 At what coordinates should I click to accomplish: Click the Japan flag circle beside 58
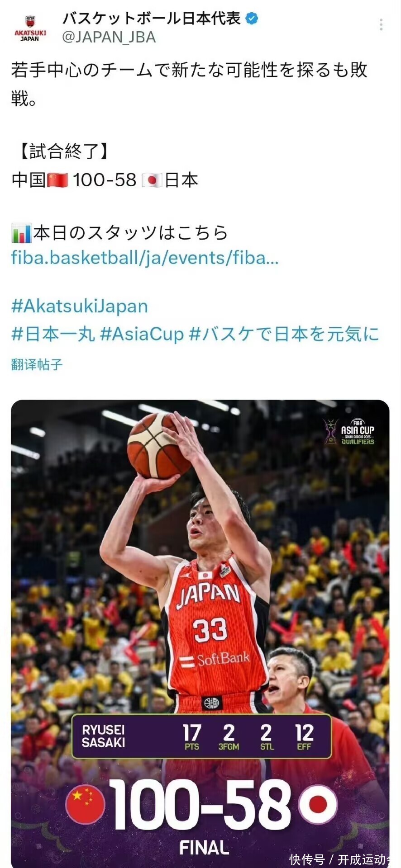click(x=318, y=804)
